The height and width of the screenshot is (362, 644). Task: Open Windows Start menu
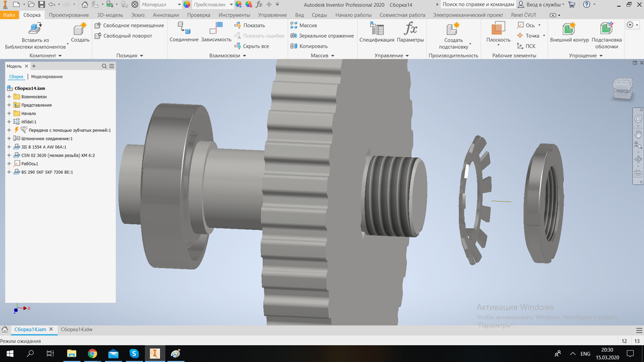tap(10, 354)
